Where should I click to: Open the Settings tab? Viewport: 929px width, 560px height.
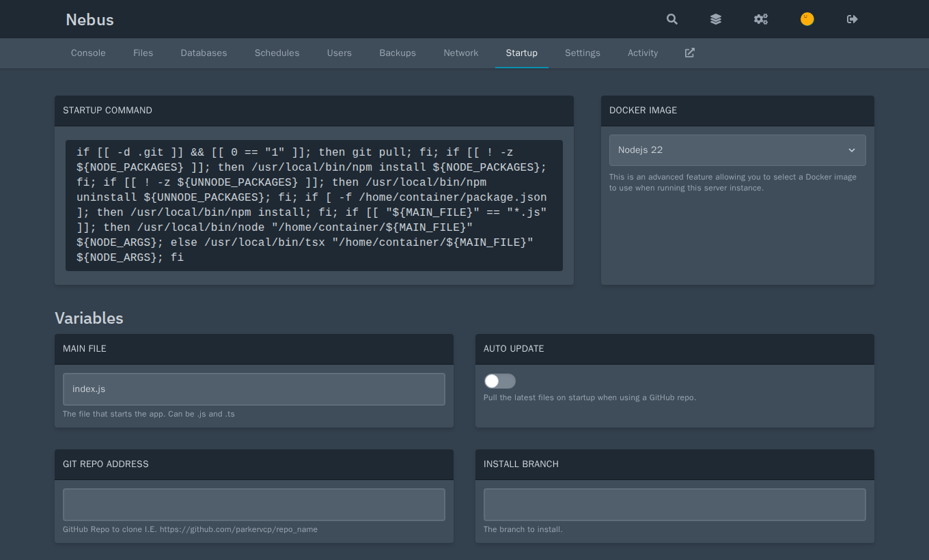coord(583,53)
